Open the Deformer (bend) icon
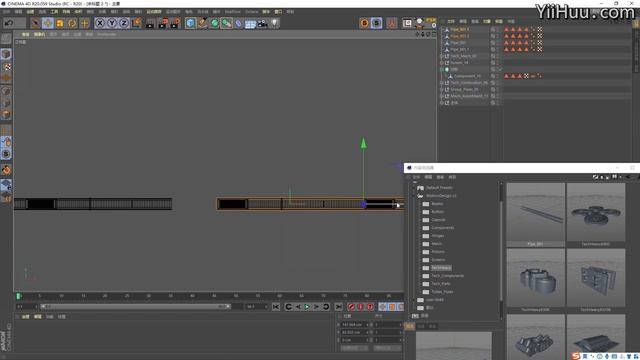 pos(238,23)
